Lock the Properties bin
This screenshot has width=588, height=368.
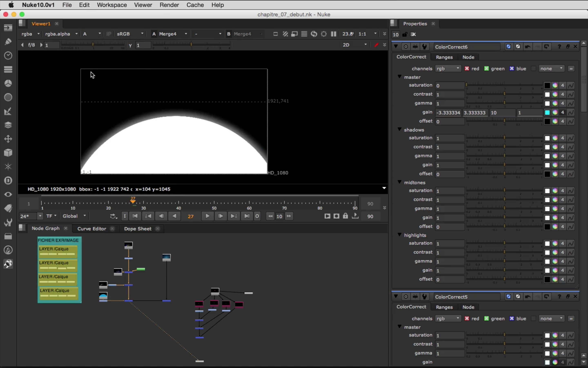pos(405,34)
